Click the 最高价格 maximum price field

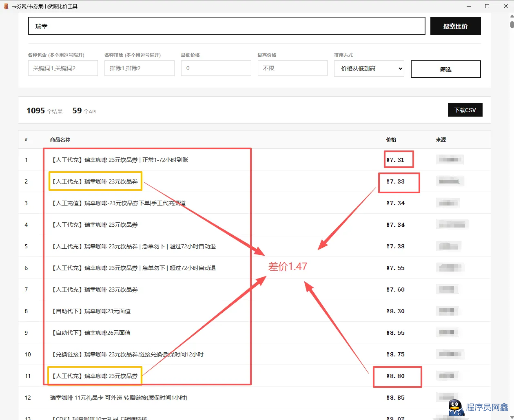click(x=292, y=68)
